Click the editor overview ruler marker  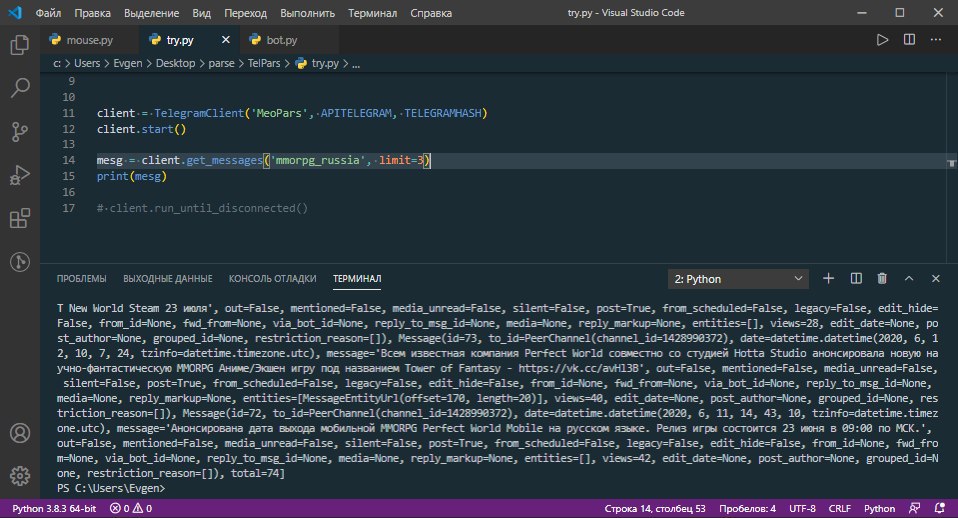(x=951, y=163)
